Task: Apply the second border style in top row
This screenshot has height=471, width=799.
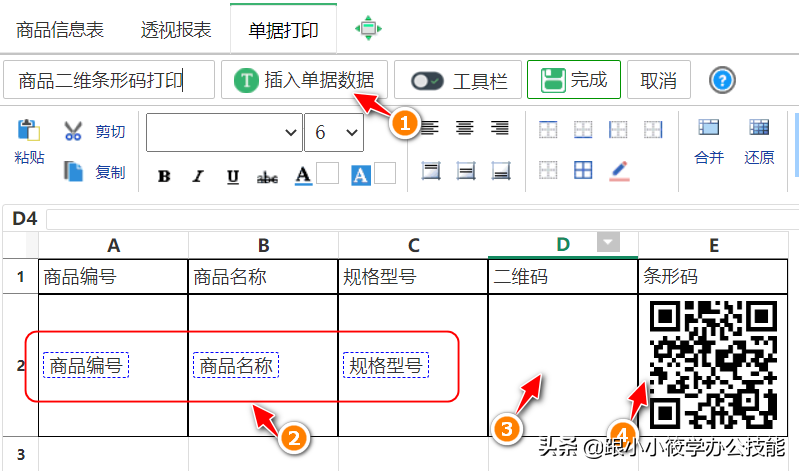Action: tap(583, 129)
